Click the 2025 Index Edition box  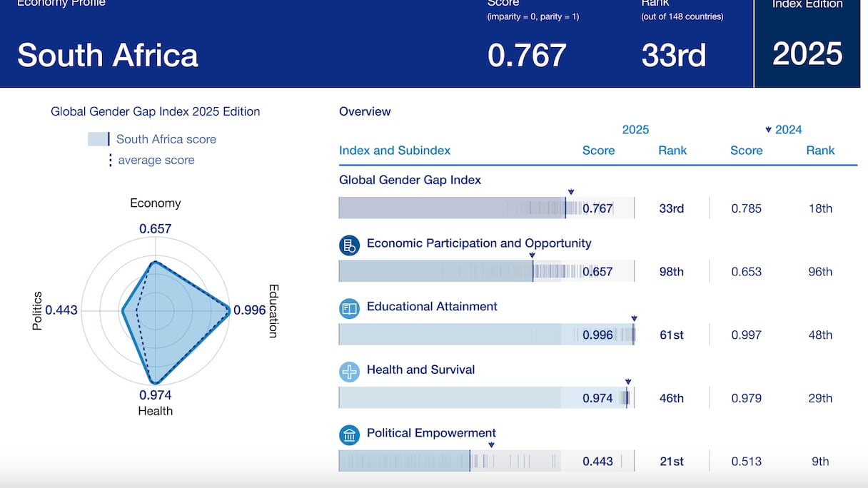point(807,44)
